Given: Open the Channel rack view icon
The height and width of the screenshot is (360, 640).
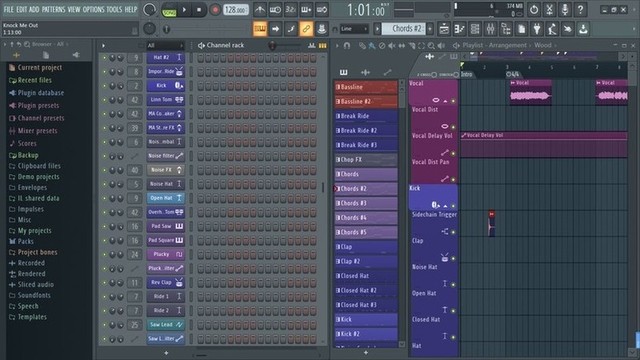Looking at the screenshot, I should [475, 29].
